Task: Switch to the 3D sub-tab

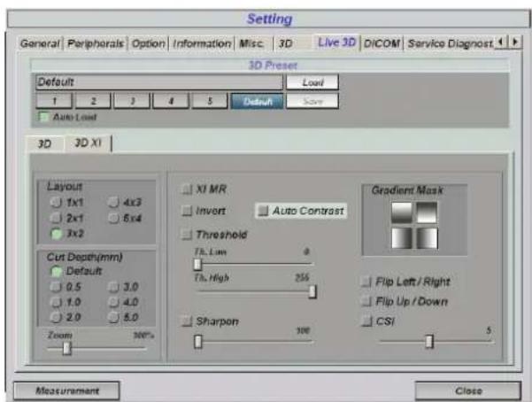Action: (x=44, y=144)
